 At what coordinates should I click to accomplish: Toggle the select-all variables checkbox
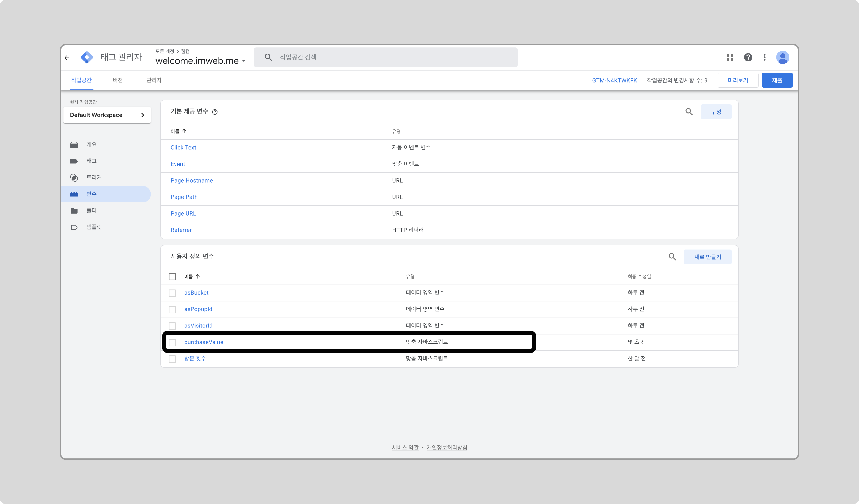172,276
